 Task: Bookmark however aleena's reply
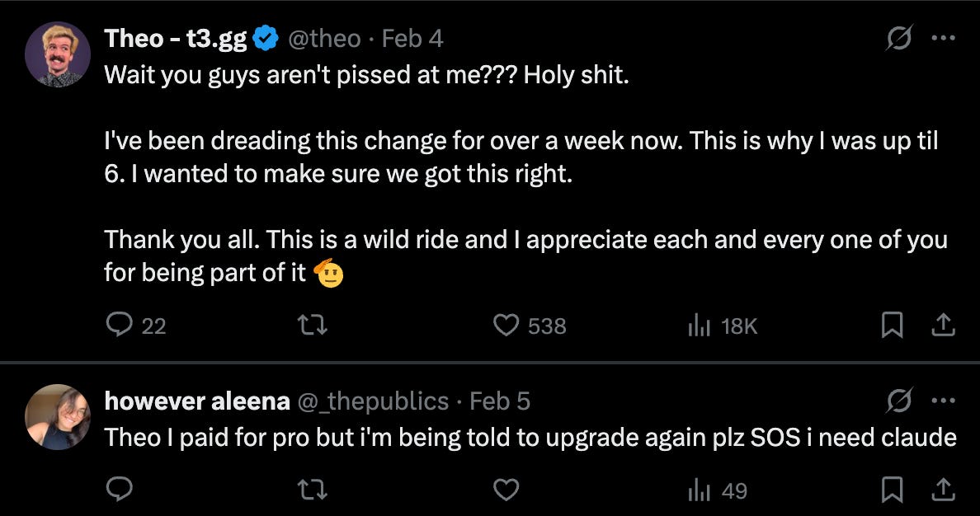coord(892,490)
